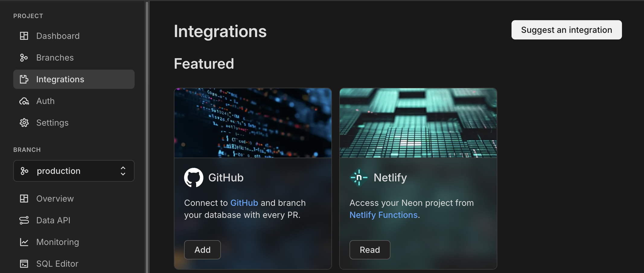Expand the production branch dropdown
Image resolution: width=644 pixels, height=273 pixels.
point(74,171)
